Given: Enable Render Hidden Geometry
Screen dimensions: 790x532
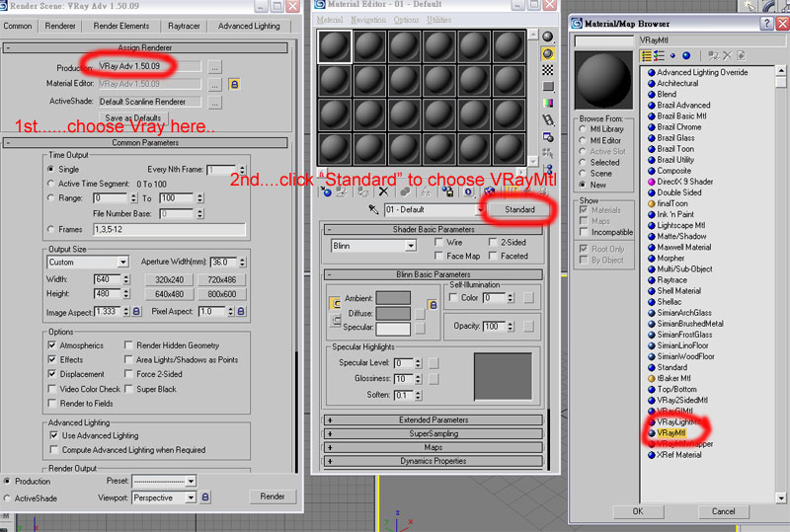Looking at the screenshot, I should pyautogui.click(x=128, y=345).
